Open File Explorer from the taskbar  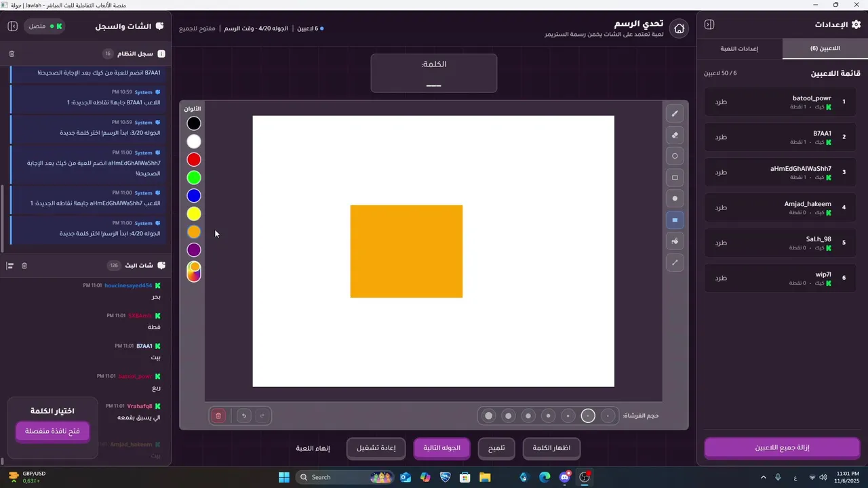point(485,477)
